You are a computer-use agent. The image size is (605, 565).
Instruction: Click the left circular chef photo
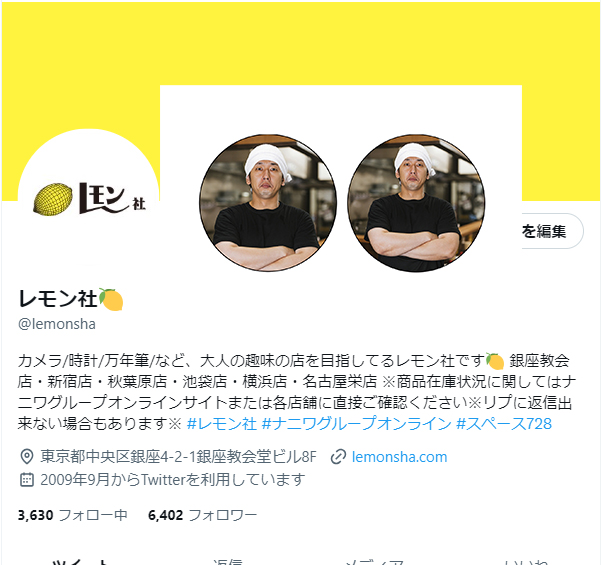pyautogui.click(x=268, y=203)
